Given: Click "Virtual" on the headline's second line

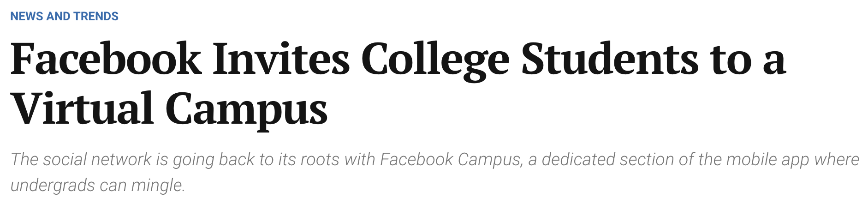Looking at the screenshot, I should pos(82,108).
